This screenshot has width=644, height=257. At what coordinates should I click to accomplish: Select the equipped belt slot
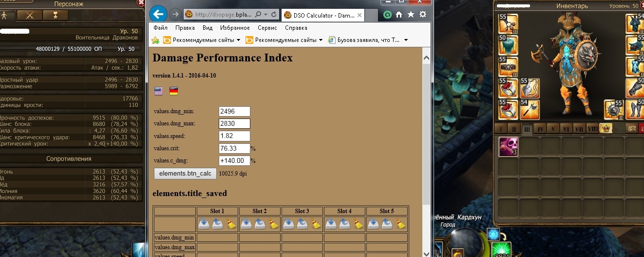point(508,66)
